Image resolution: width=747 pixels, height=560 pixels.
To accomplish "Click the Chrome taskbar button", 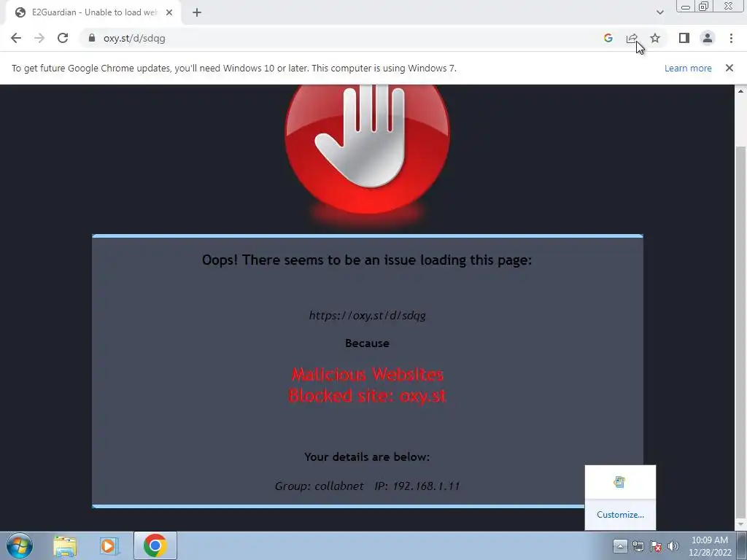I will (x=155, y=545).
